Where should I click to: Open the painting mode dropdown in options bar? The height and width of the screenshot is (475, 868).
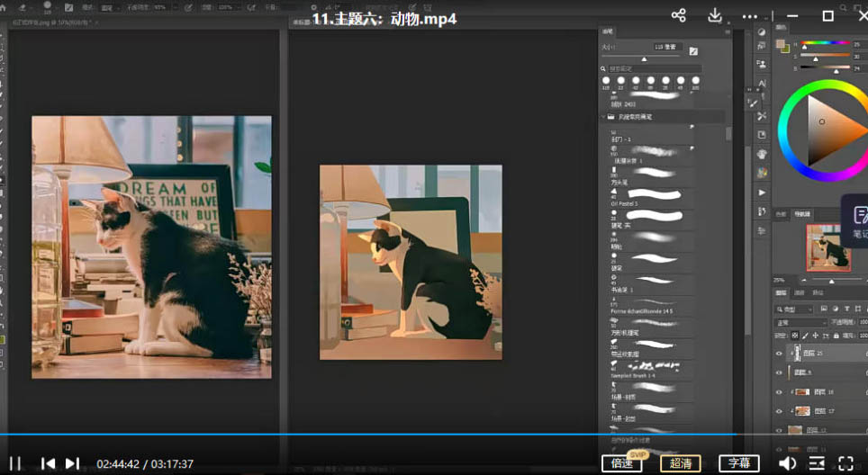111,8
